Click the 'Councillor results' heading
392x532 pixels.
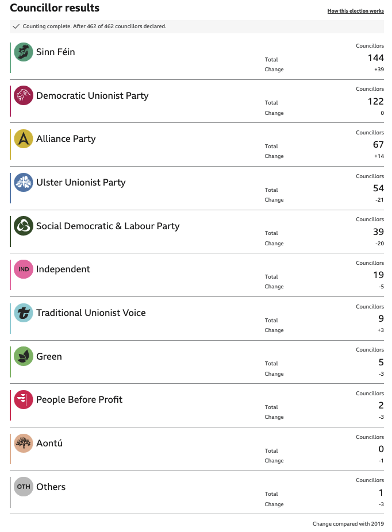tap(55, 8)
